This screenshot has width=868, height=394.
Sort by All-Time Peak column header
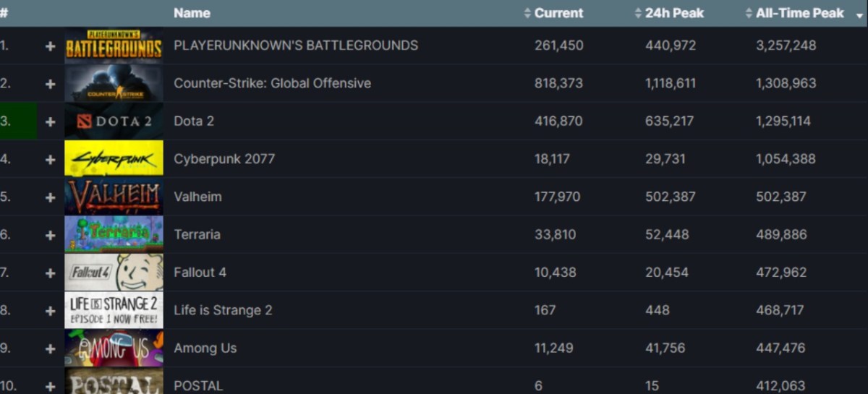[x=799, y=13]
